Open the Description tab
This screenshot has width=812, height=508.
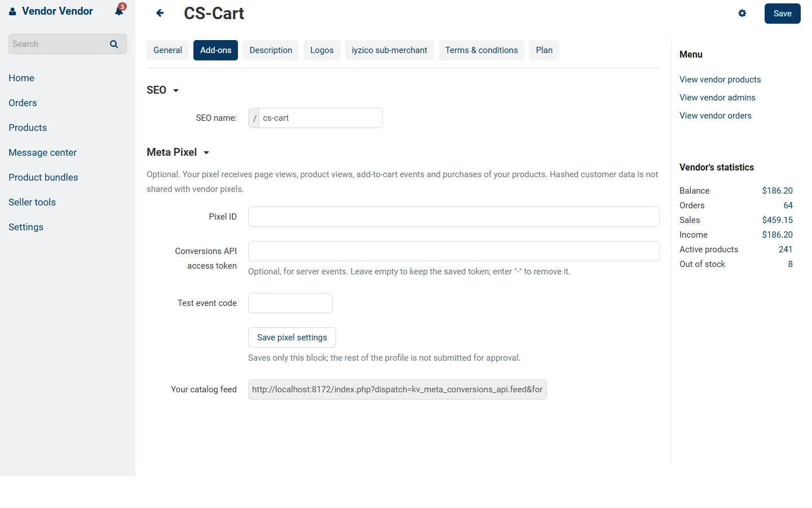click(x=271, y=50)
